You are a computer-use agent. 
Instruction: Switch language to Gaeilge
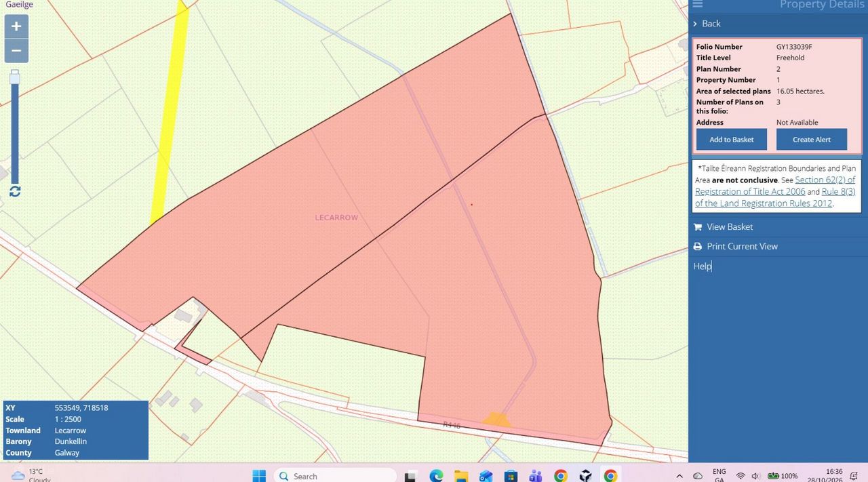click(x=19, y=4)
